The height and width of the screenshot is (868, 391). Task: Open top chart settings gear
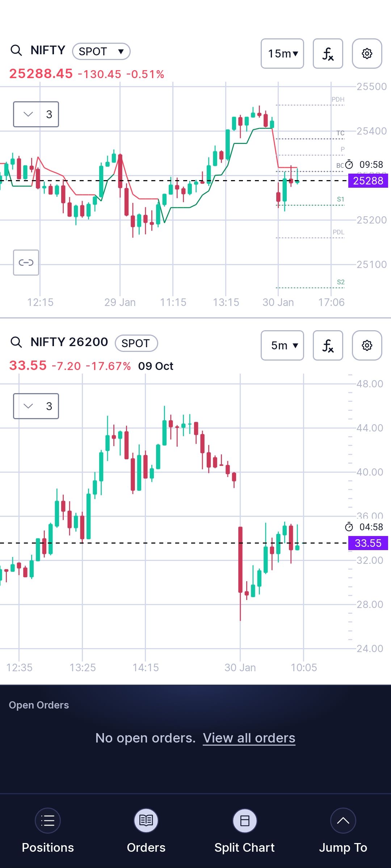tap(367, 54)
